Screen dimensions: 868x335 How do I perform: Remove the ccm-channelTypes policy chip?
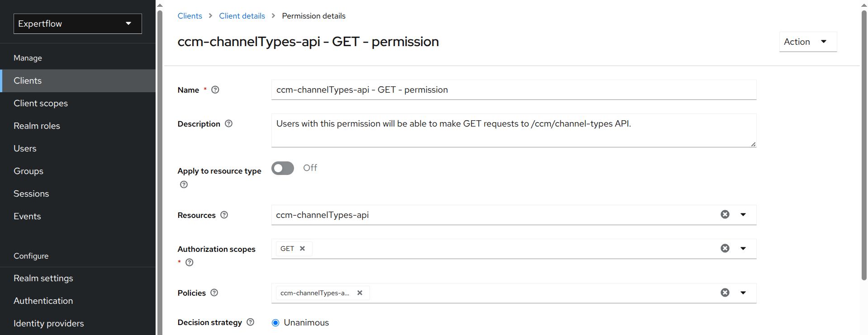coord(360,293)
